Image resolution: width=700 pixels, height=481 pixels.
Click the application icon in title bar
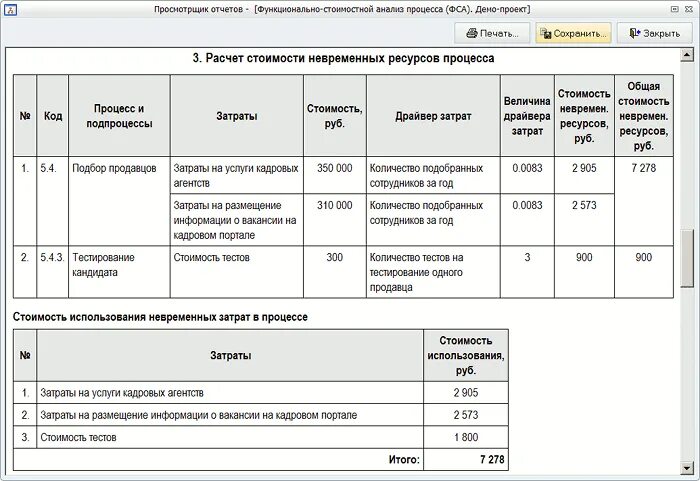click(10, 9)
